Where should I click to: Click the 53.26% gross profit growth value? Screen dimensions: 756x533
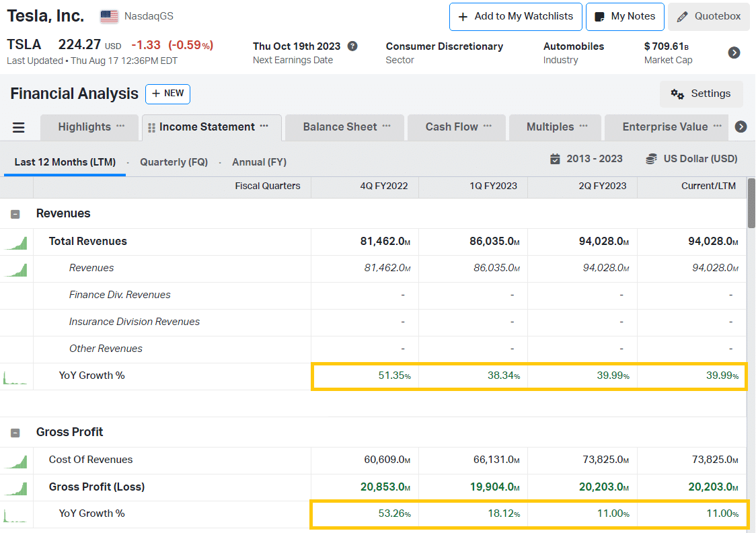[x=394, y=513]
